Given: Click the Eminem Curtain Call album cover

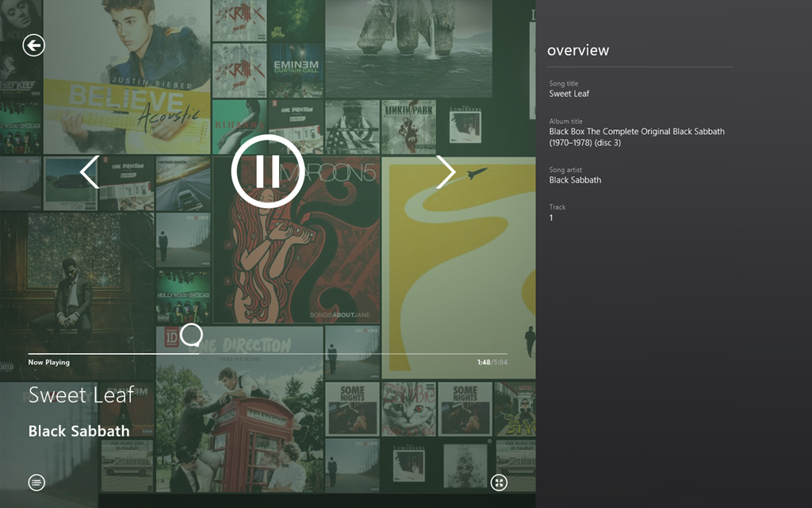Looking at the screenshot, I should 296,71.
